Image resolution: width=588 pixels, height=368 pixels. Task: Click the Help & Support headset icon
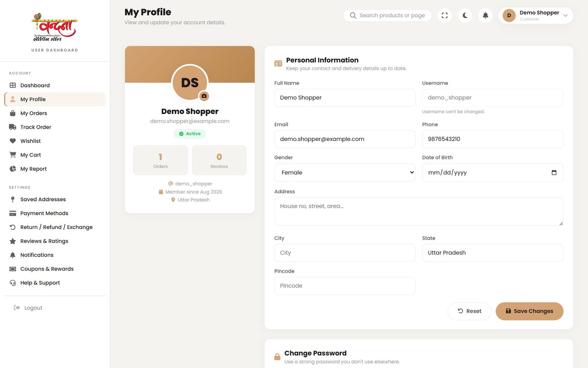click(x=12, y=283)
